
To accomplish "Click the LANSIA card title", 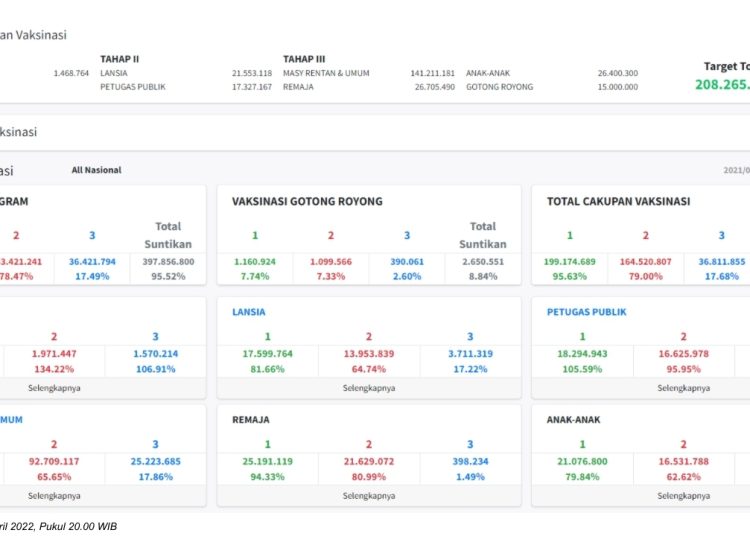I will tap(249, 312).
